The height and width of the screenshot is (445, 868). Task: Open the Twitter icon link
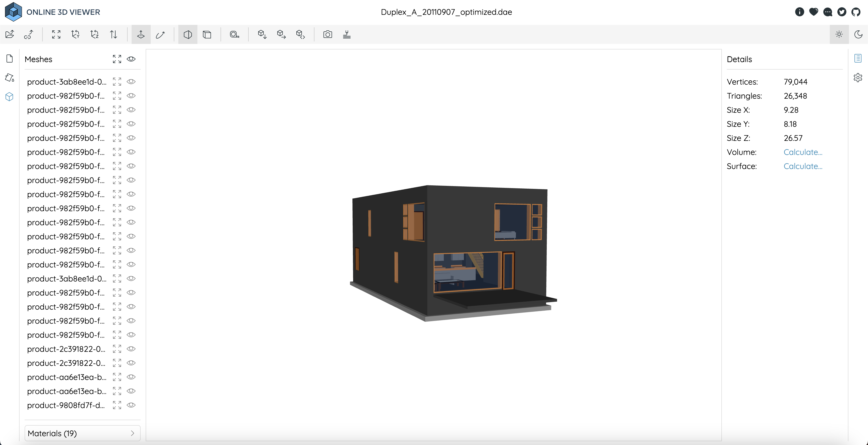point(842,12)
